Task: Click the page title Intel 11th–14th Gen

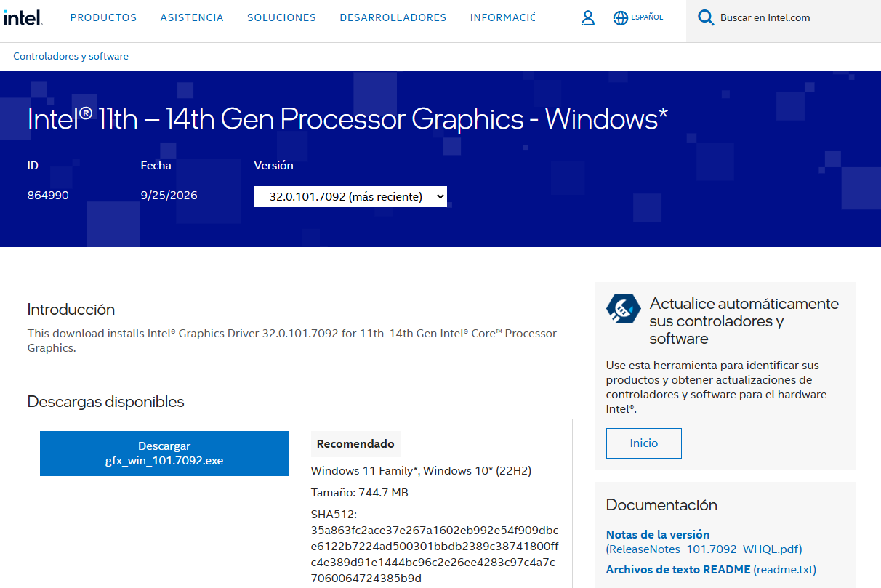Action: [347, 118]
